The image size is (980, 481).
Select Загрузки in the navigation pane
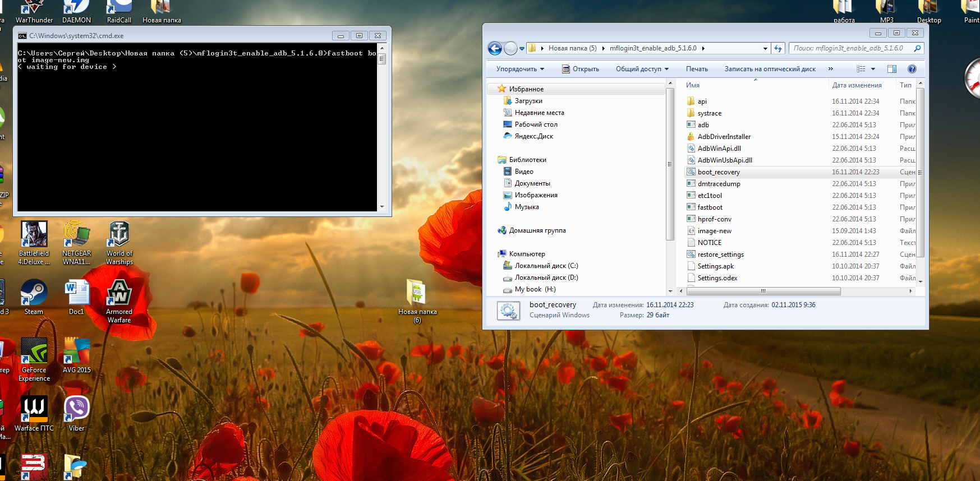[x=528, y=101]
